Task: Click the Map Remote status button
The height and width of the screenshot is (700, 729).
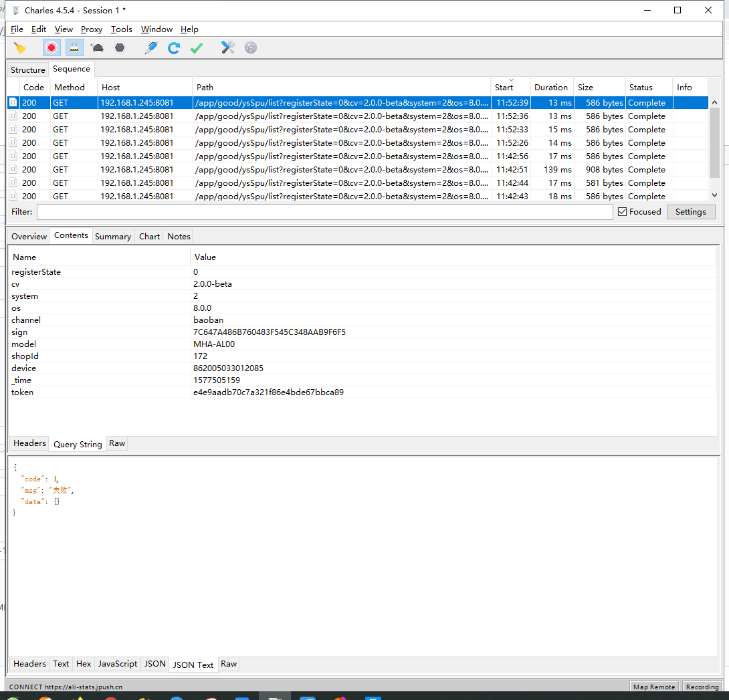Action: (653, 687)
